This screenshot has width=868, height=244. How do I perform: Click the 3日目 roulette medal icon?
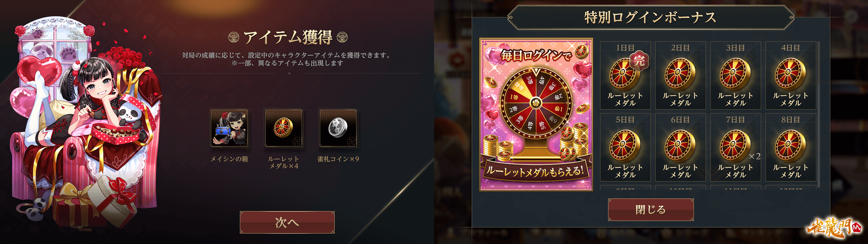pos(735,74)
